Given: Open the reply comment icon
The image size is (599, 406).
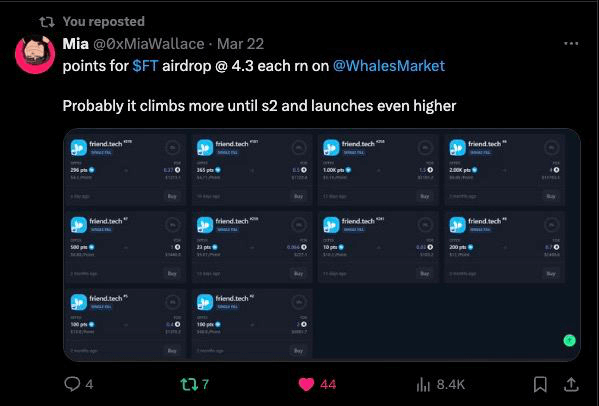Looking at the screenshot, I should (x=72, y=384).
